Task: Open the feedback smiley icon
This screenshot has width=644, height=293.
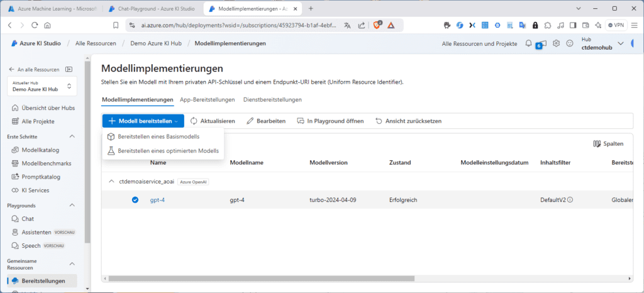Action: [x=569, y=43]
